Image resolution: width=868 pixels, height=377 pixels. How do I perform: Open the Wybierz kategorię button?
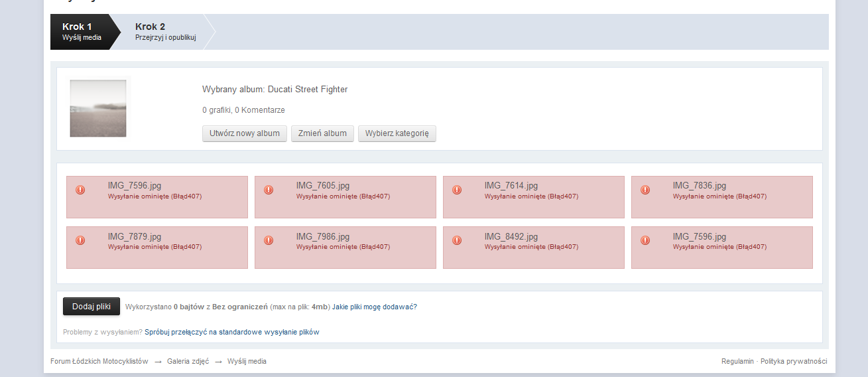pos(397,133)
